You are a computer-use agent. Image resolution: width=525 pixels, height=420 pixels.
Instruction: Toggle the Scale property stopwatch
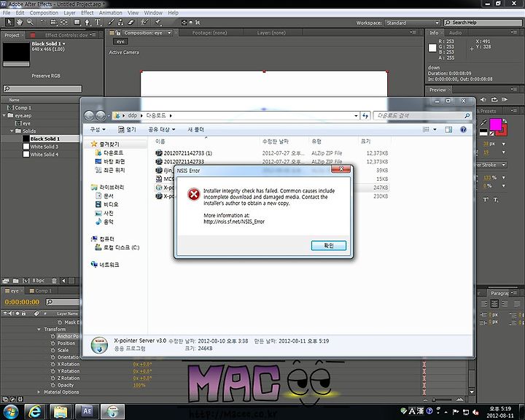53,350
